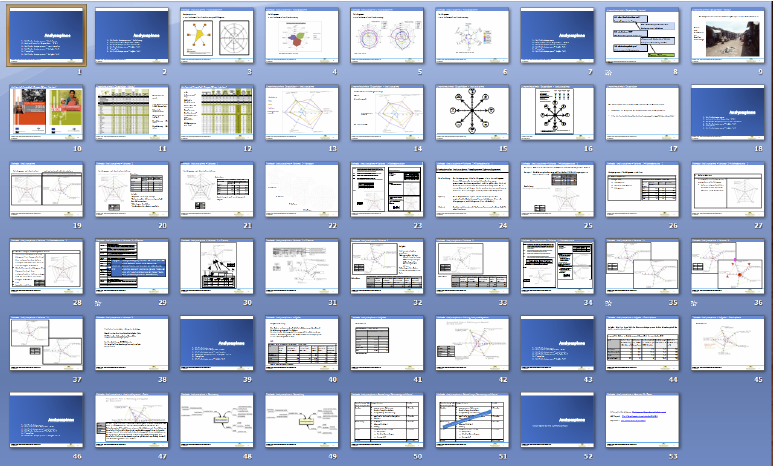Image resolution: width=775 pixels, height=466 pixels.
Task: Select slide 8 with blue callout boxes
Action: pyautogui.click(x=642, y=36)
